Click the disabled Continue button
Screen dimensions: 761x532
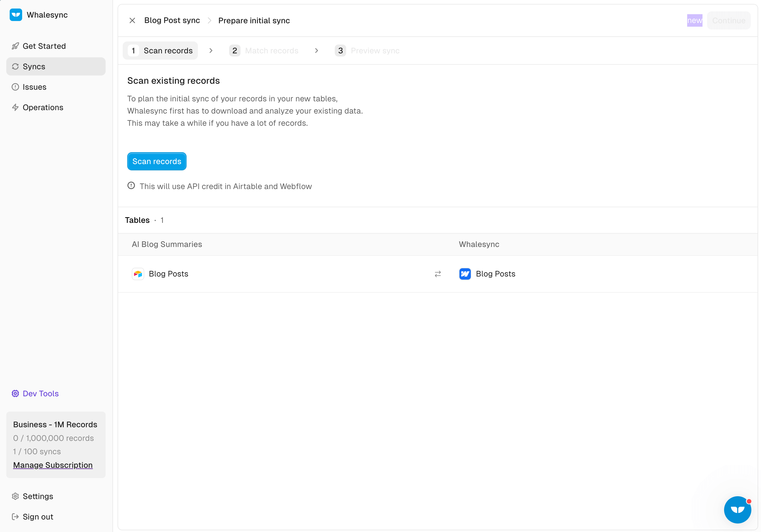729,20
